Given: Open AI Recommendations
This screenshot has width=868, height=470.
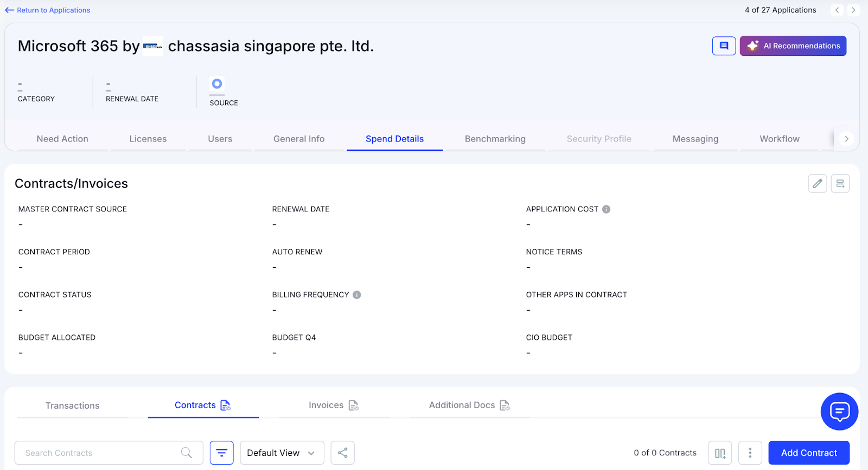Looking at the screenshot, I should click(793, 46).
